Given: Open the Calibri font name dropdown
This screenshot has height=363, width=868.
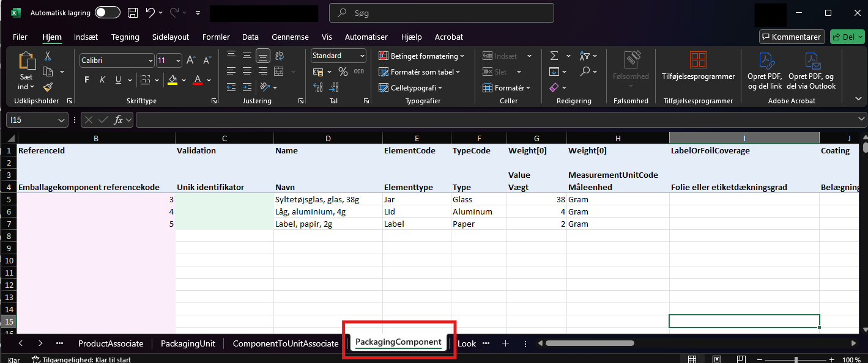Looking at the screenshot, I should 150,61.
